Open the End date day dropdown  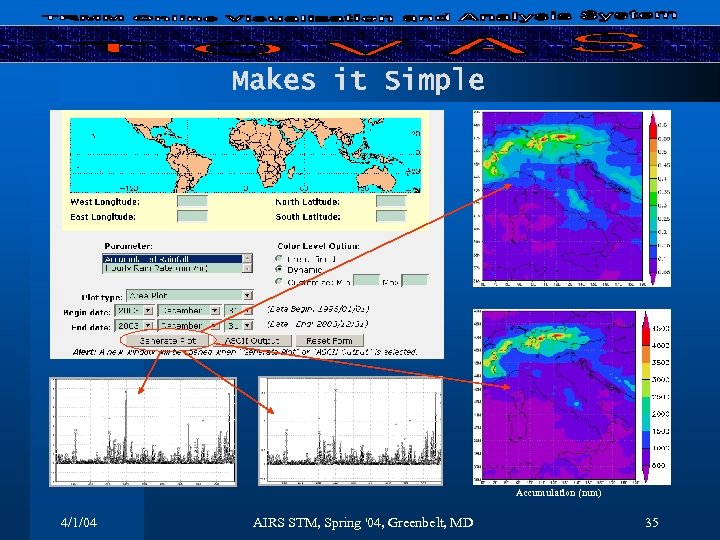(x=238, y=325)
